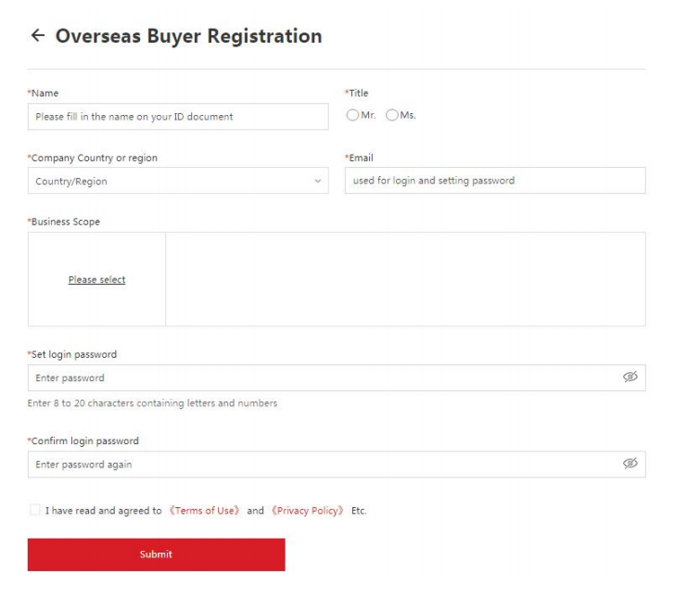Viewport: 700px width, 599px height.
Task: Show password using the Set login password eye icon
Action: point(630,377)
